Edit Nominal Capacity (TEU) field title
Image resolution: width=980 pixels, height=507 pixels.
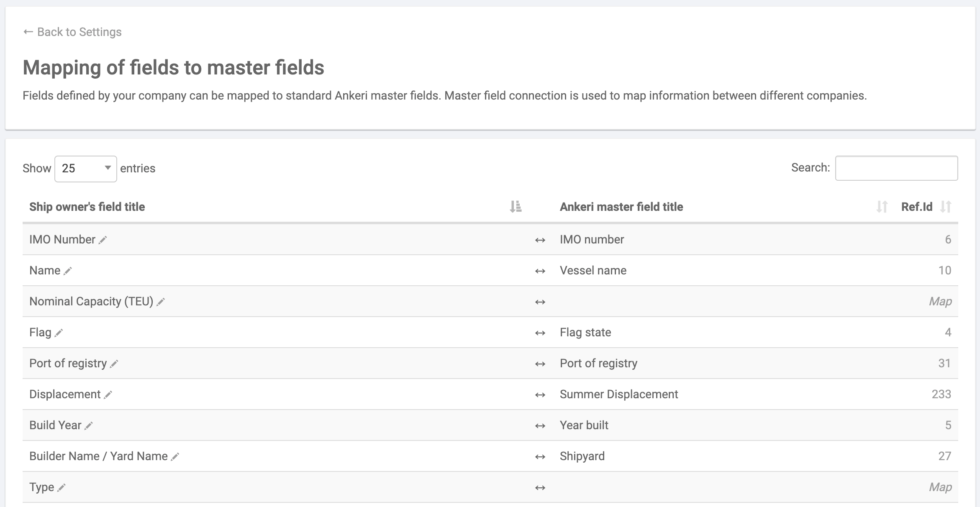[x=161, y=302]
